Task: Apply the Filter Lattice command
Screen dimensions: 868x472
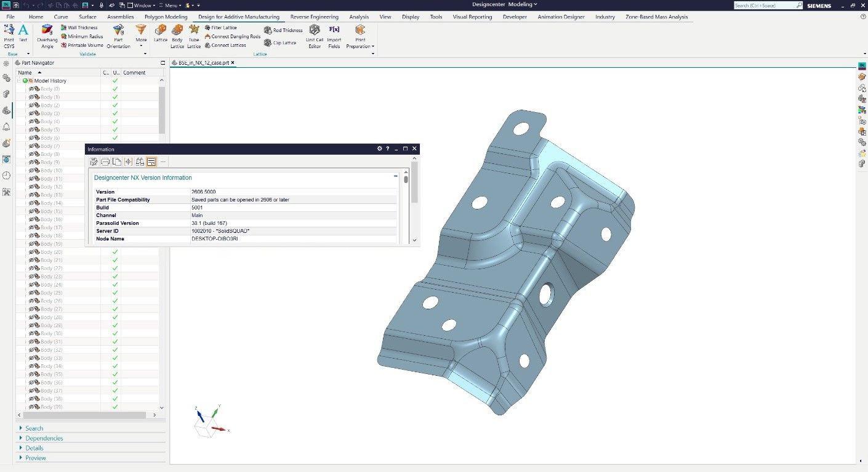Action: point(221,28)
